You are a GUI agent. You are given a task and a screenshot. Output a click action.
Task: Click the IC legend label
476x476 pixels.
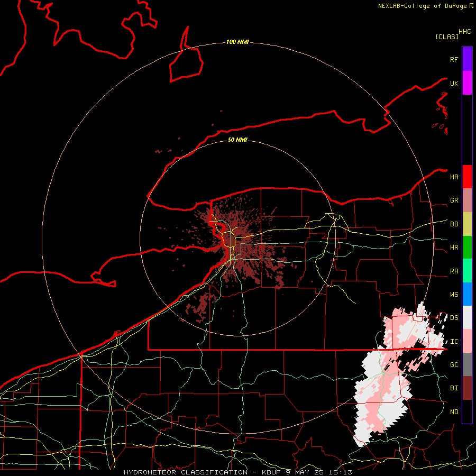pos(454,342)
